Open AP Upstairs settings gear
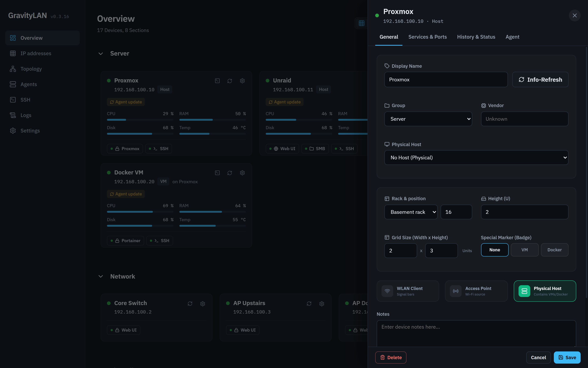This screenshot has width=588, height=368. click(x=322, y=303)
